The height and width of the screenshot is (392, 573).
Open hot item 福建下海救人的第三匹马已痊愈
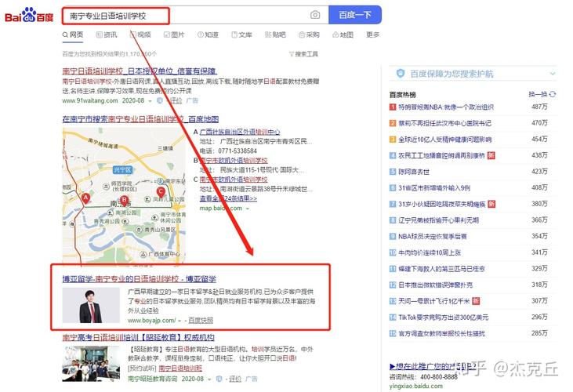pos(441,269)
